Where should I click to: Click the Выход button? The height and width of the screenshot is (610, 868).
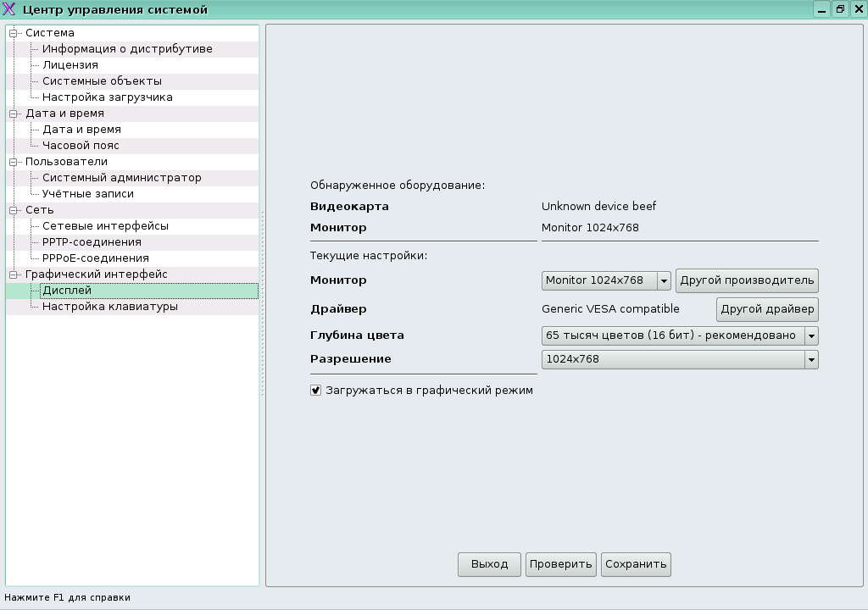tap(489, 564)
